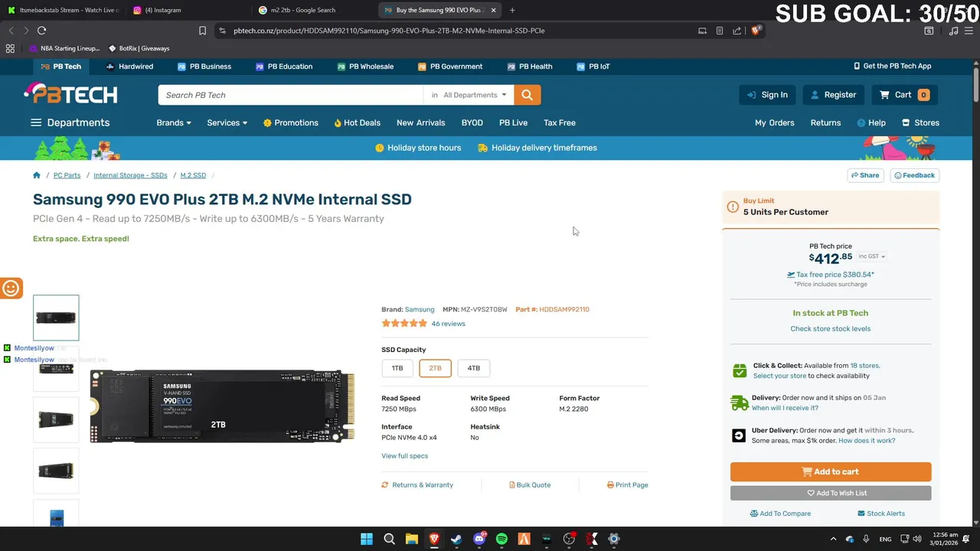Click the taskbar search magnifier
Viewport: 980px width, 551px height.
click(x=389, y=539)
